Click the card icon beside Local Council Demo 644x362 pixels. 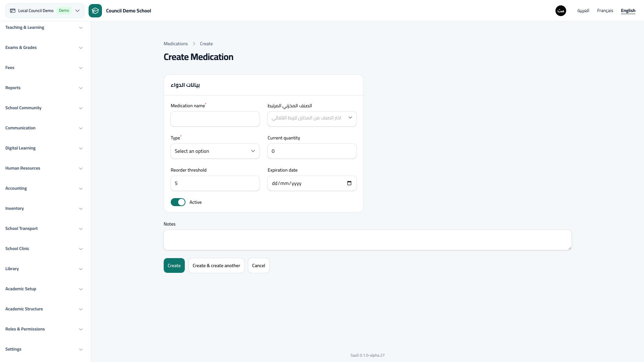click(x=13, y=11)
